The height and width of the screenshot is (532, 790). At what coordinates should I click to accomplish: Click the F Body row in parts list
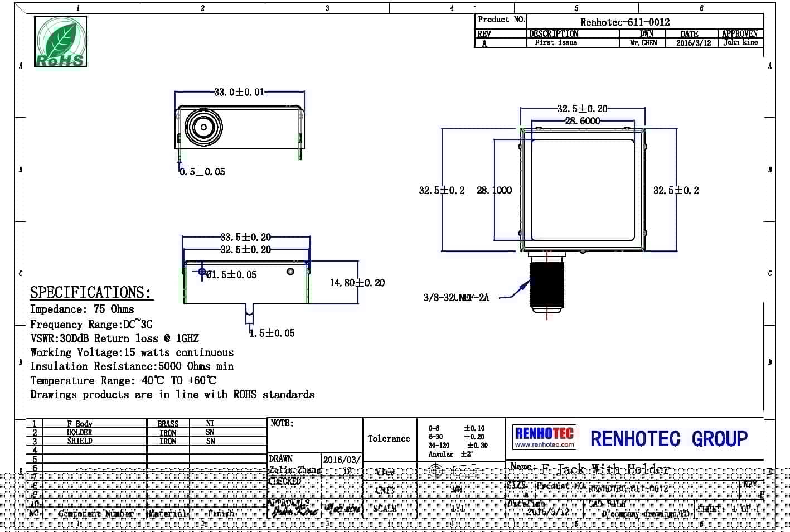(80, 424)
